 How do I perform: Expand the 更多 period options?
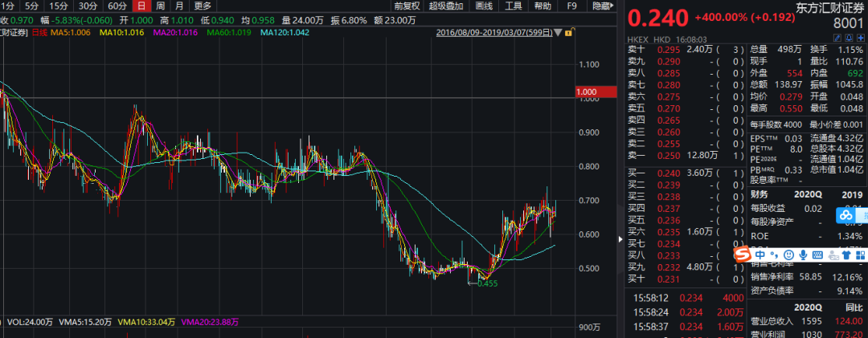click(x=203, y=6)
